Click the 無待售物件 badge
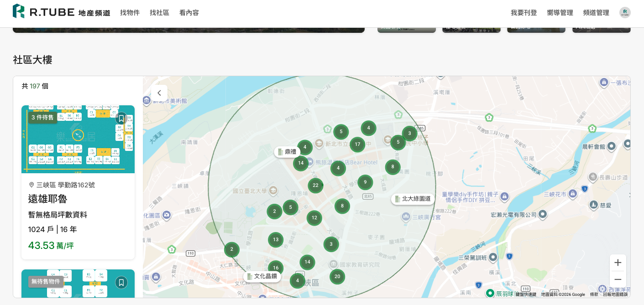 [46, 282]
